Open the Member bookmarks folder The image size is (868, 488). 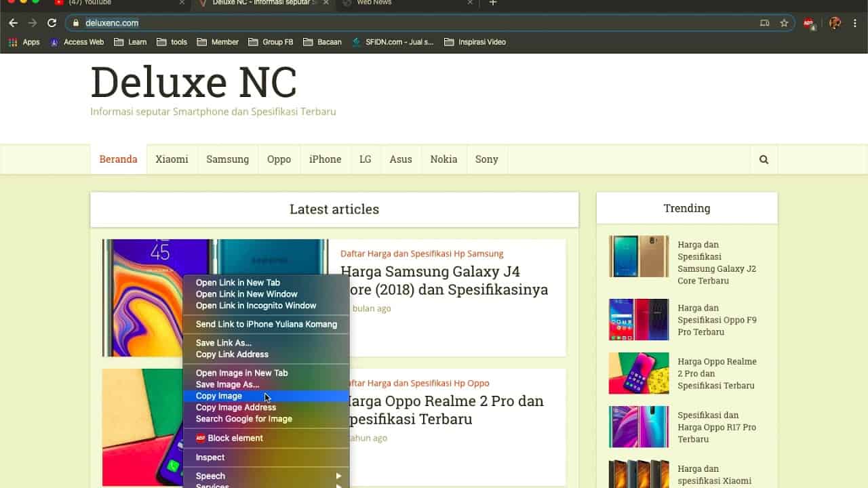pos(218,42)
